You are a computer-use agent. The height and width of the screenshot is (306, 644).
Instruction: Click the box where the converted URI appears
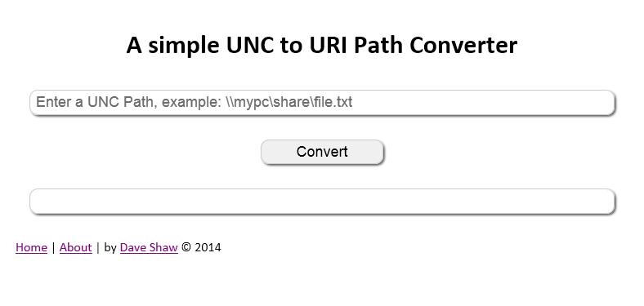pos(322,202)
